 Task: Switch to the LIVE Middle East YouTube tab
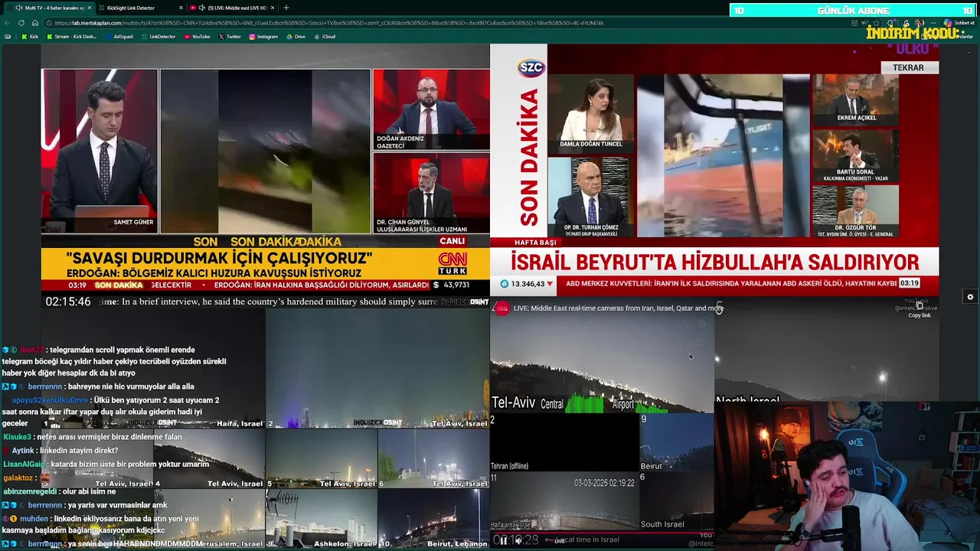pyautogui.click(x=234, y=8)
